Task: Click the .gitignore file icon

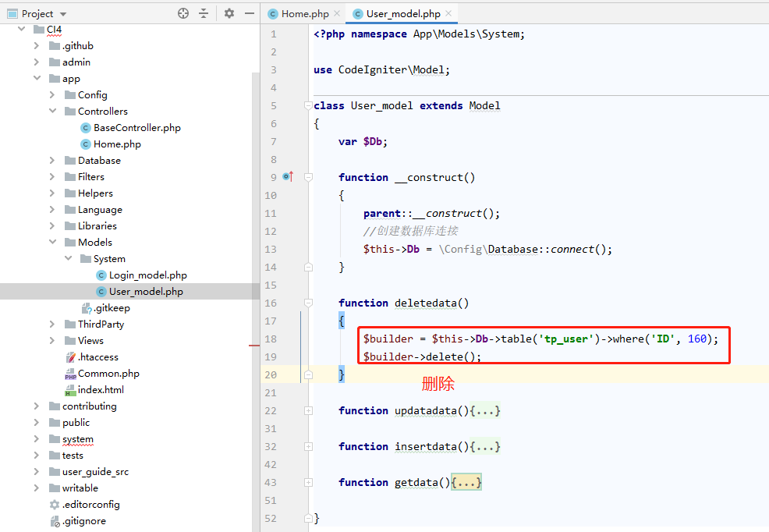Action: pyautogui.click(x=55, y=521)
